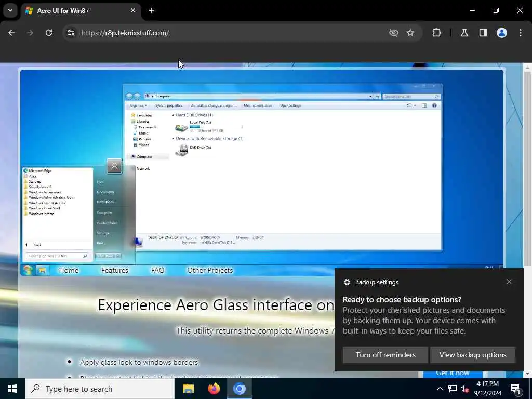
Task: Open the Chrome three-dot menu
Action: 521,33
